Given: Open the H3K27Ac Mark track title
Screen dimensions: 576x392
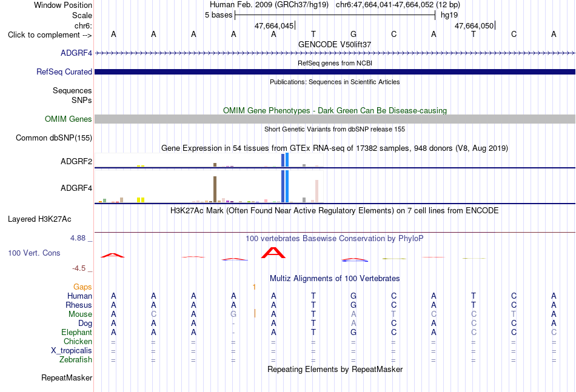Looking at the screenshot, I should coord(335,211).
